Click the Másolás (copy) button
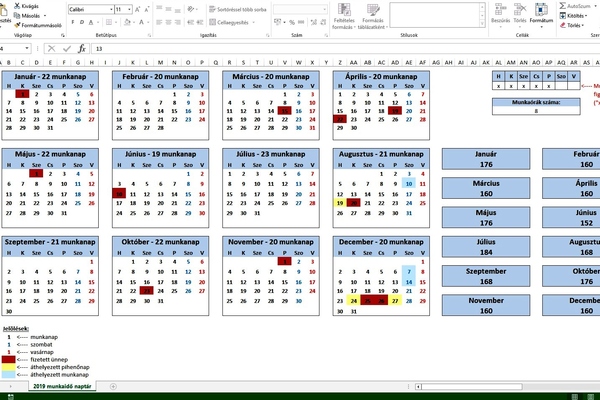600x400 pixels. 27,16
